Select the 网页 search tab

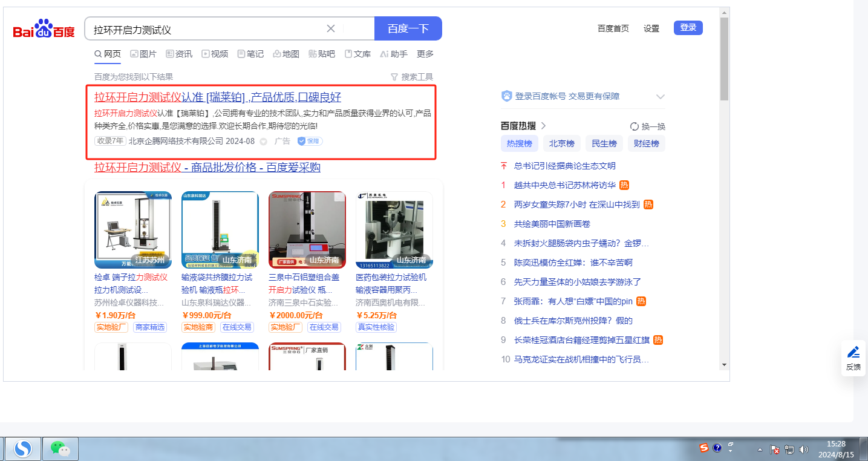click(108, 54)
